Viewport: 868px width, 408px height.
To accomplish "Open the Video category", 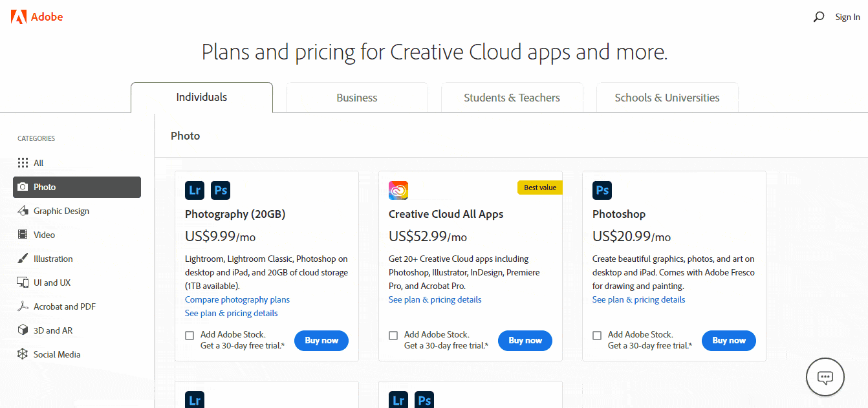I will click(x=77, y=235).
